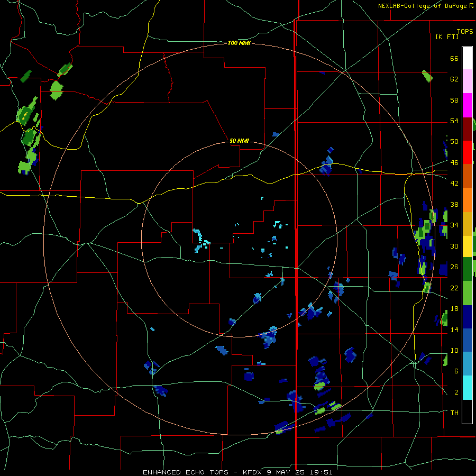The width and height of the screenshot is (476, 476).
Task: Click the NEXLAB-College of DuPage title text
Action: click(422, 6)
